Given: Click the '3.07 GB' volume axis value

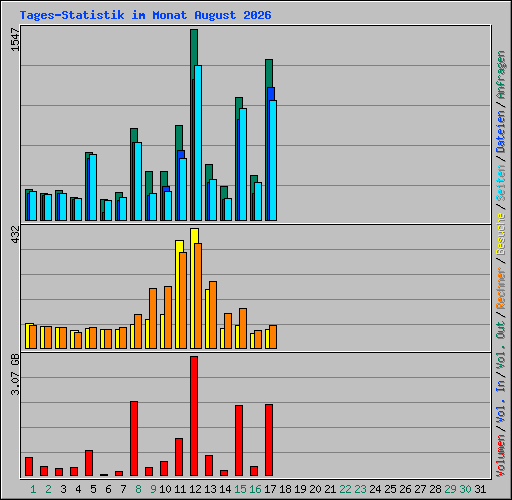Looking at the screenshot, I should (x=15, y=374).
